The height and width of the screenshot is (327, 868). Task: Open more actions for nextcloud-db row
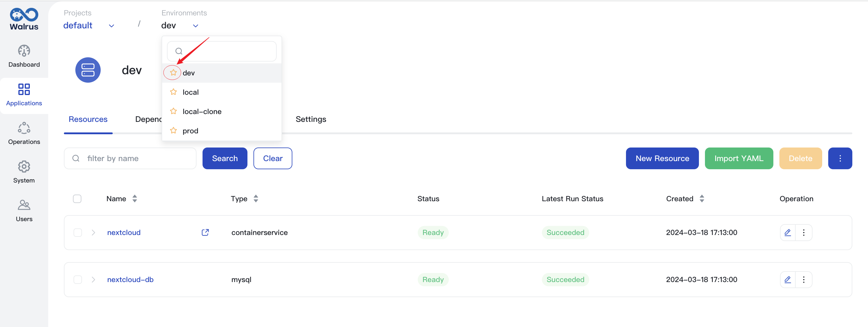[804, 279]
